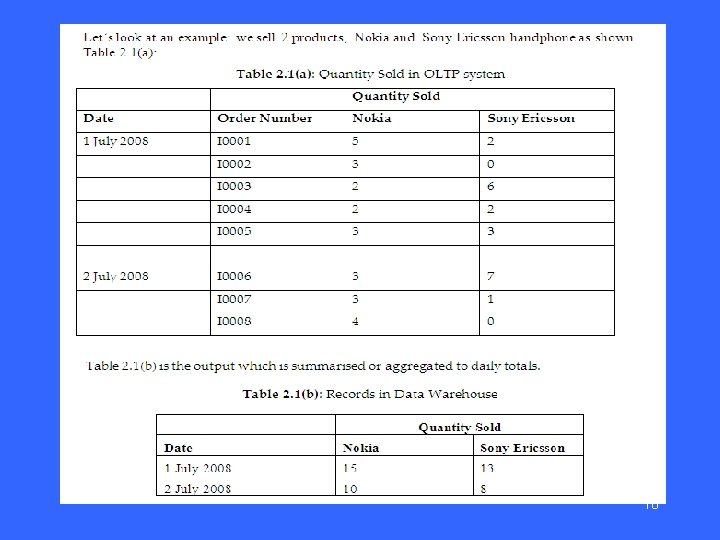
Task: Select the "1 July 2008" date in the OLTP table
Action: point(116,141)
